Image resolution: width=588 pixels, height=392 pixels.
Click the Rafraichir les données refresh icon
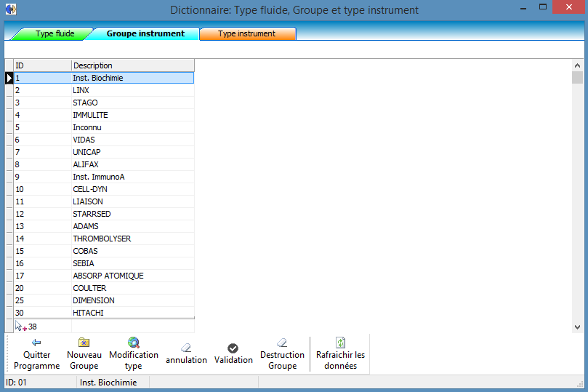(x=340, y=343)
